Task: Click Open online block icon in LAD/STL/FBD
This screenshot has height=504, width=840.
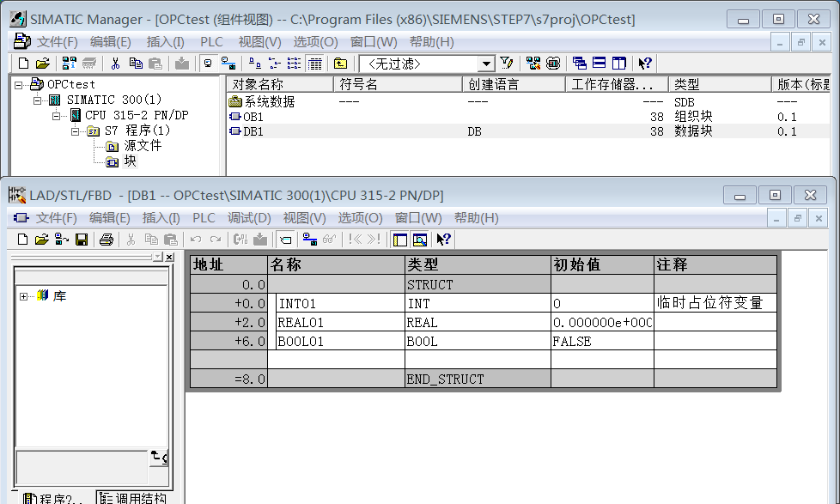Action: [62, 239]
